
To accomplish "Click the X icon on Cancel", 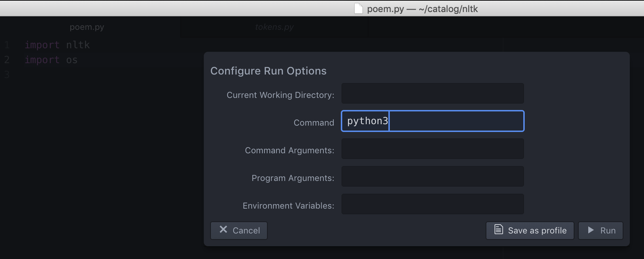I will coord(223,230).
